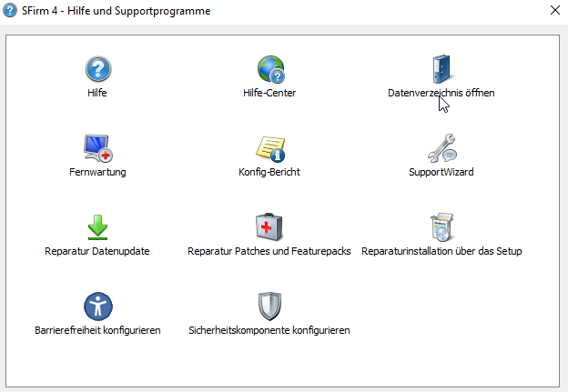This screenshot has width=568, height=392.
Task: Select the first-aid kit Reparatur Patches icon
Action: (269, 226)
